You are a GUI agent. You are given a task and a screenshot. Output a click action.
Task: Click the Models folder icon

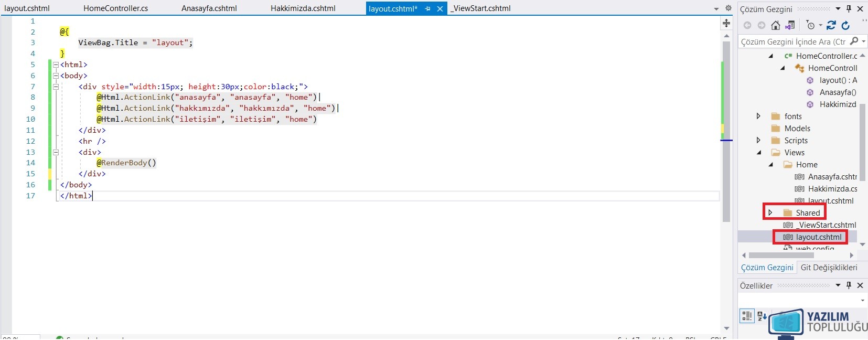tap(776, 129)
